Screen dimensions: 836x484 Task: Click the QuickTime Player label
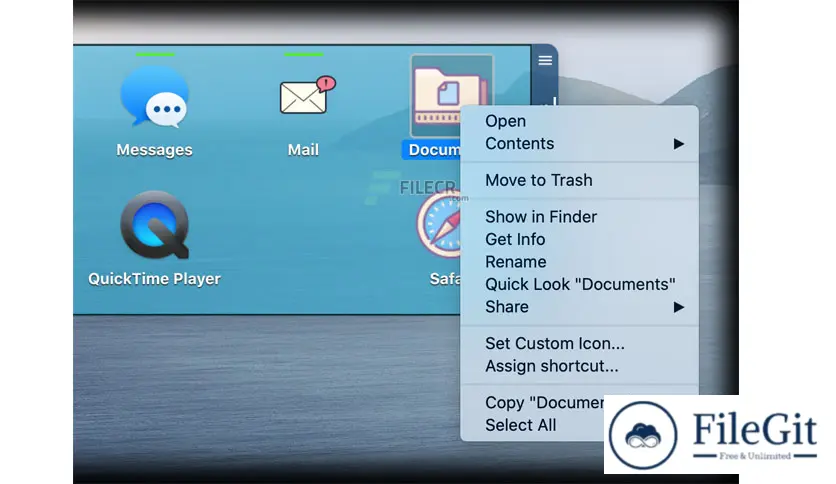(x=155, y=279)
